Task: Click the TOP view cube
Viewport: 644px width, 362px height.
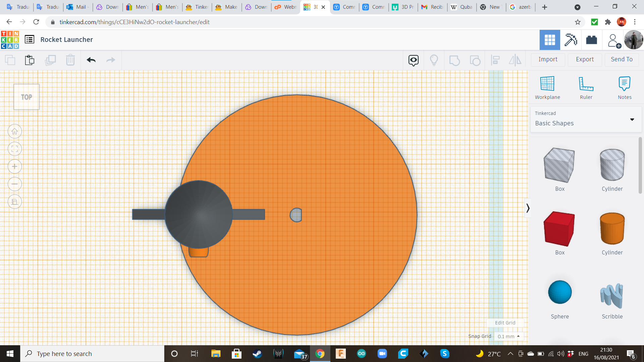Action: pyautogui.click(x=26, y=97)
